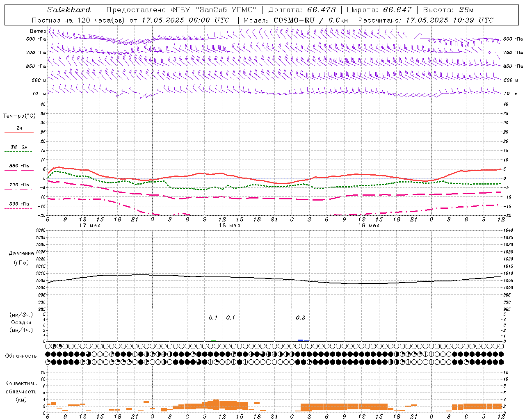Click the '(гПа)' unit under Давление
The image size is (525, 420).
(21, 262)
